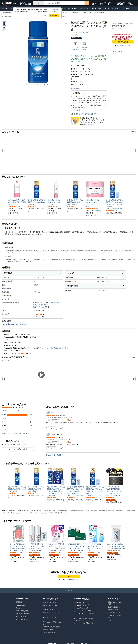Open ホーム&キッチン nav item
This screenshot has width=138, height=644.
pos(96,9)
